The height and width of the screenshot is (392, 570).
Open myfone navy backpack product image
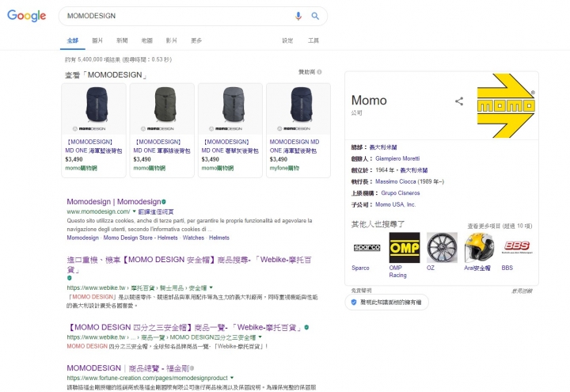302,105
